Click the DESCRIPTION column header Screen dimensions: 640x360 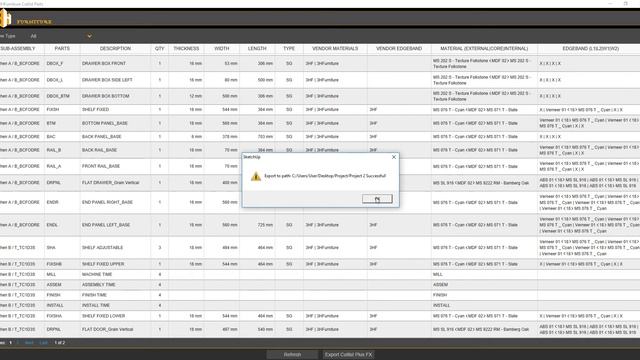click(115, 49)
